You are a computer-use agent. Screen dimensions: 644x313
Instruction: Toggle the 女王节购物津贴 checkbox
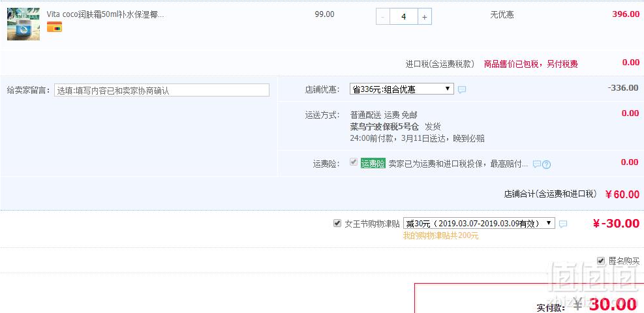(x=337, y=223)
